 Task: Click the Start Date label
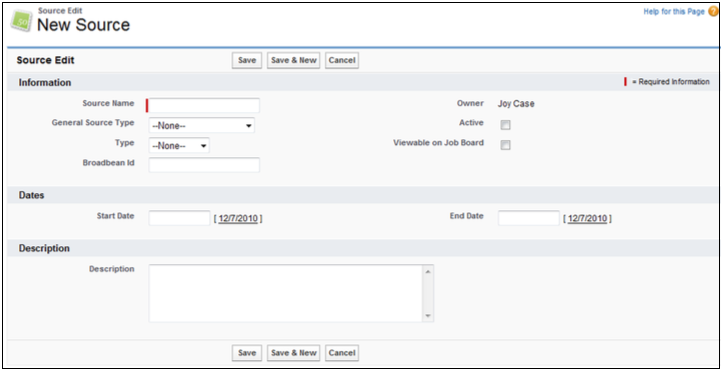point(116,216)
